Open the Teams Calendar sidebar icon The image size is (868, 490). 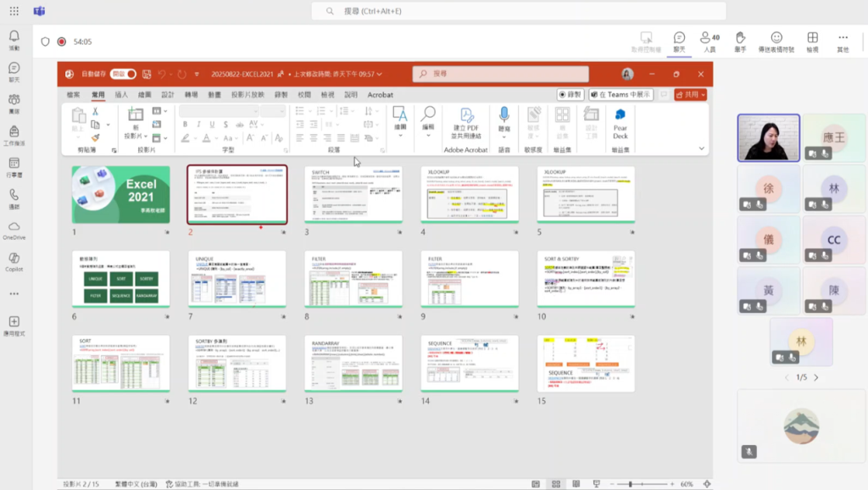pos(14,166)
